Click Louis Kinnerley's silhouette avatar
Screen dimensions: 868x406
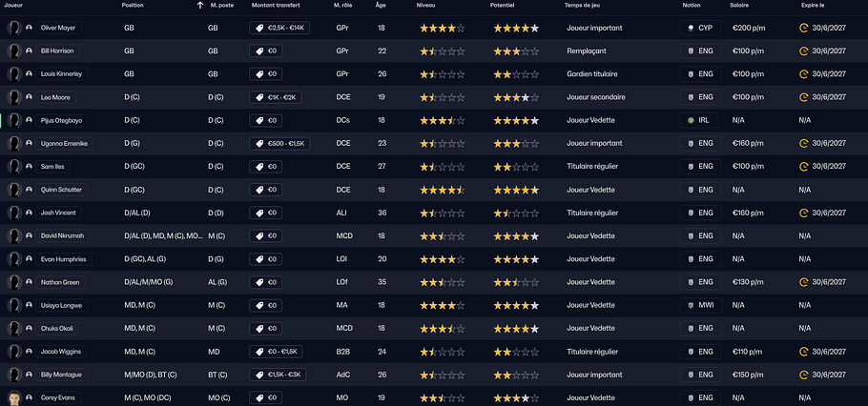14,74
